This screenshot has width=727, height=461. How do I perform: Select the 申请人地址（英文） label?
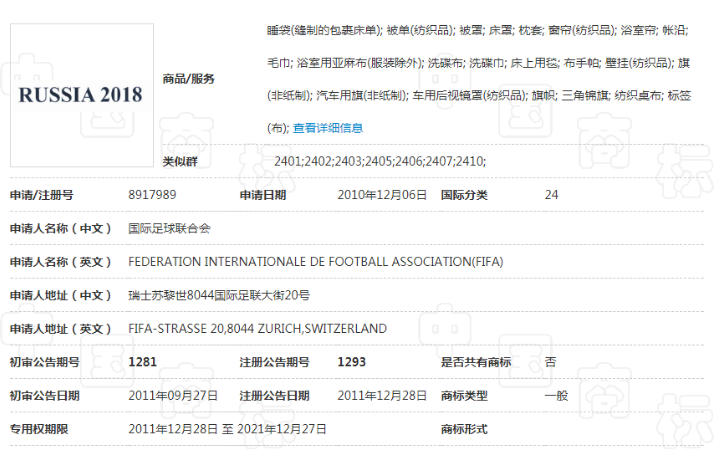coord(61,328)
